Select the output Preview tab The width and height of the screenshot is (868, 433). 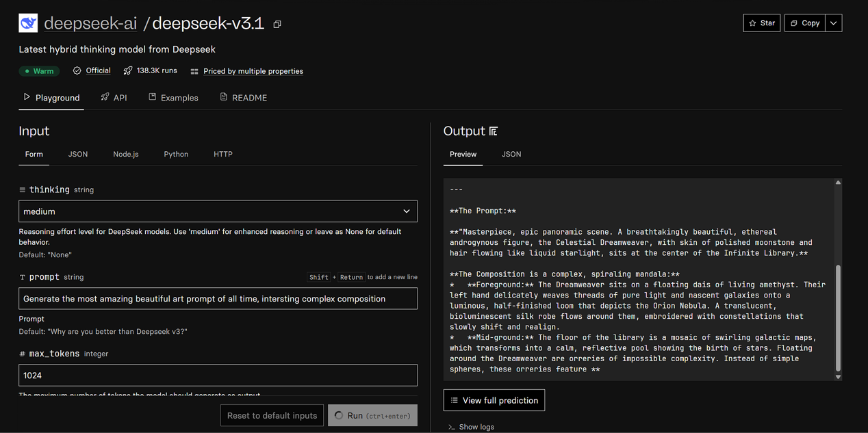(x=463, y=155)
